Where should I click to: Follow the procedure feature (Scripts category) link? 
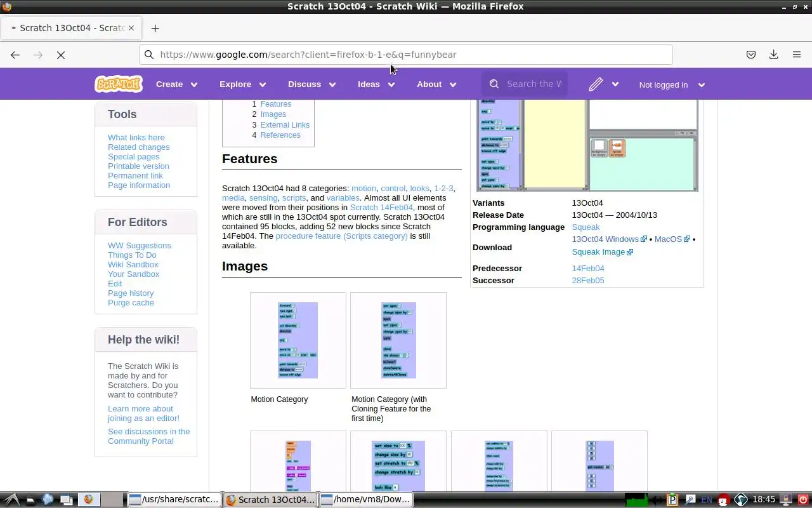tap(341, 236)
